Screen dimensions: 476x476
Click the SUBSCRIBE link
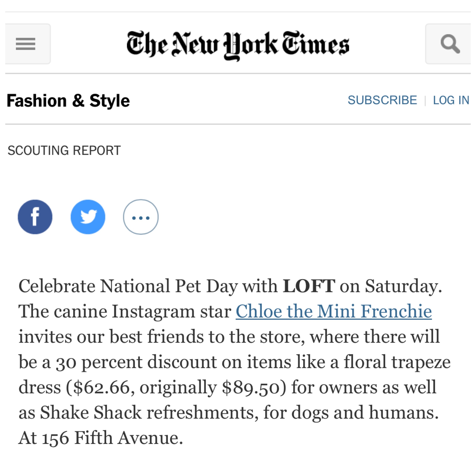point(382,100)
